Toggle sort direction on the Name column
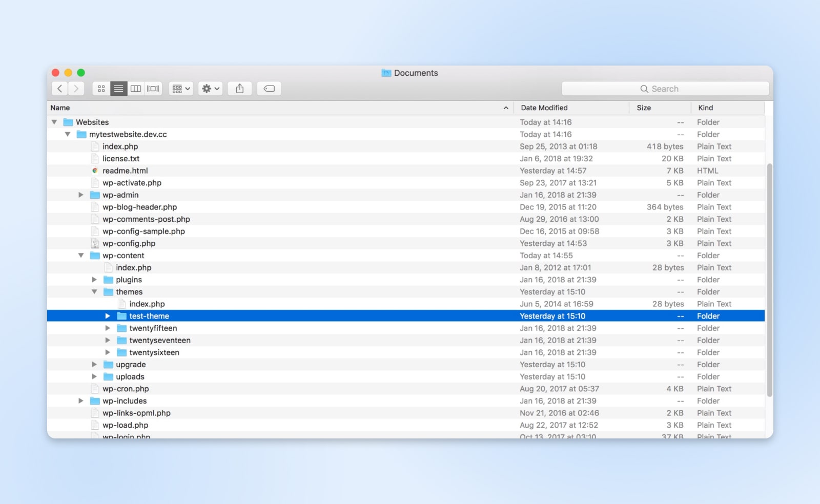Image resolution: width=820 pixels, height=504 pixels. pos(505,108)
